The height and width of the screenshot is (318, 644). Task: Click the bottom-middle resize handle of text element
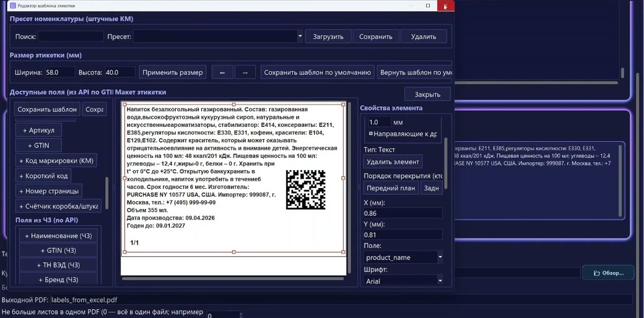(234, 252)
